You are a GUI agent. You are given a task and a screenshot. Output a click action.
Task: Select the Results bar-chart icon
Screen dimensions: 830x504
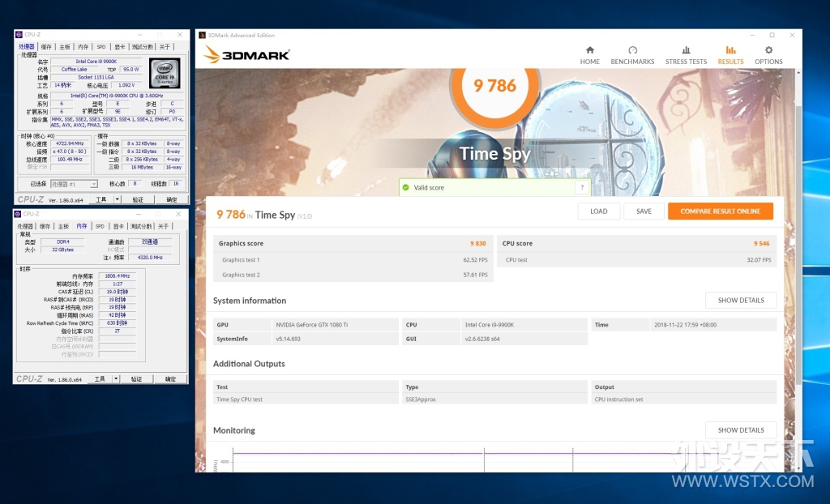[730, 50]
